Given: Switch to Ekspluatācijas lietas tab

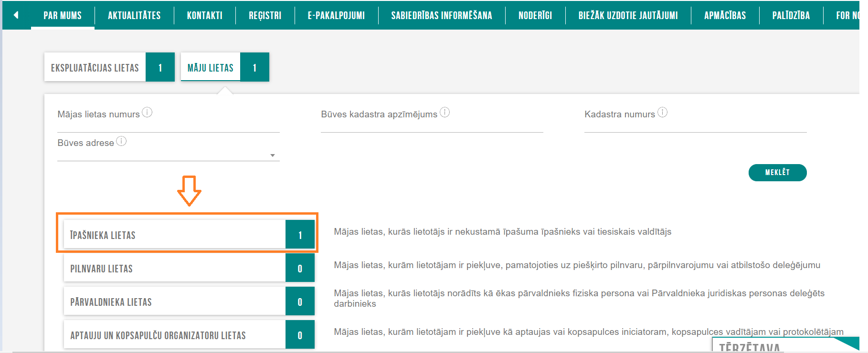Looking at the screenshot, I should (x=95, y=67).
